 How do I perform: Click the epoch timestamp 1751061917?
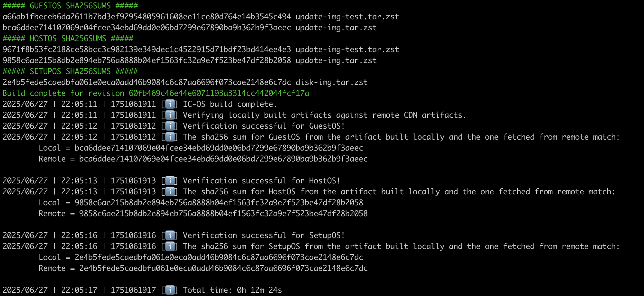[x=133, y=290]
